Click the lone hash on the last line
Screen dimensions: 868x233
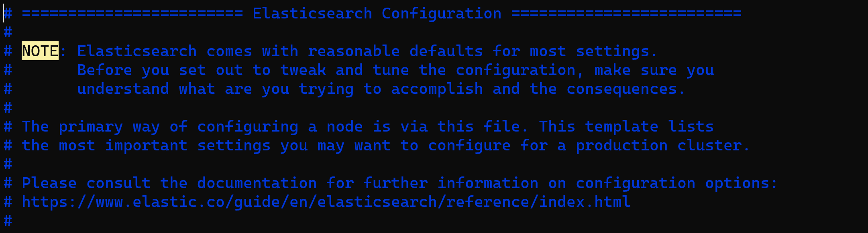(x=8, y=221)
